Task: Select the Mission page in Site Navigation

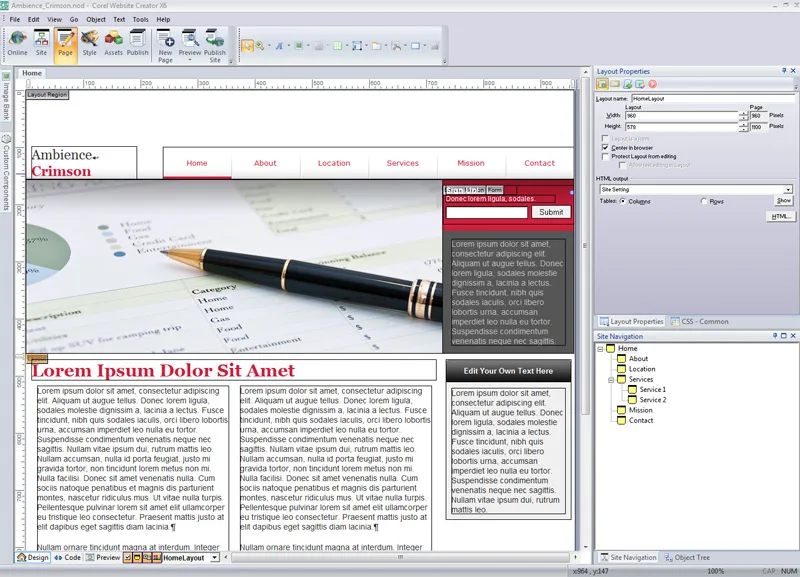Action: (x=640, y=410)
